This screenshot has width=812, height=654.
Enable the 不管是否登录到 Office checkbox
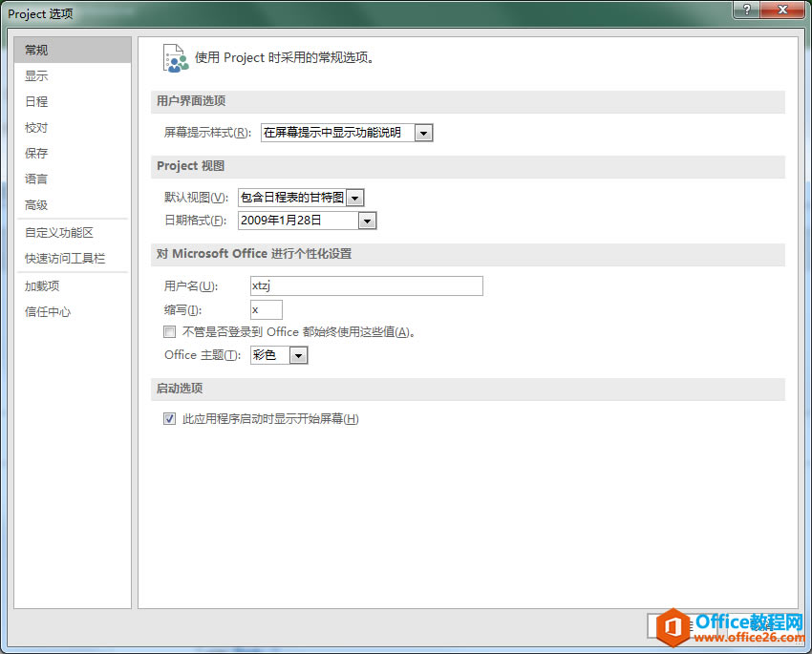[169, 331]
